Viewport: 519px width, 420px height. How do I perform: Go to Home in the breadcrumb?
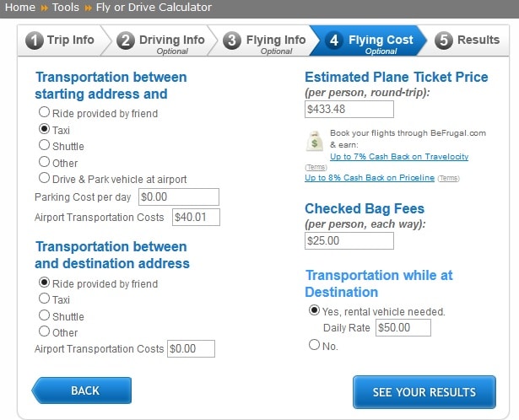(x=20, y=8)
